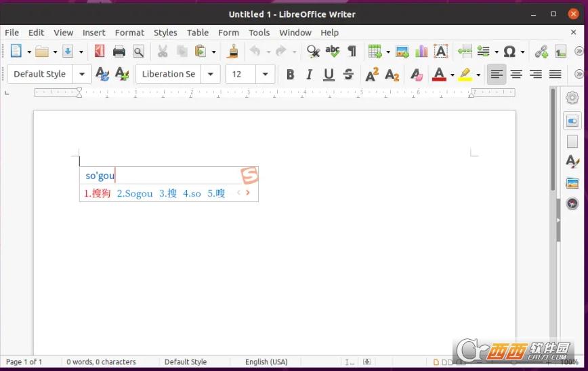Image resolution: width=588 pixels, height=371 pixels.
Task: Open the File menu
Action: 12,33
